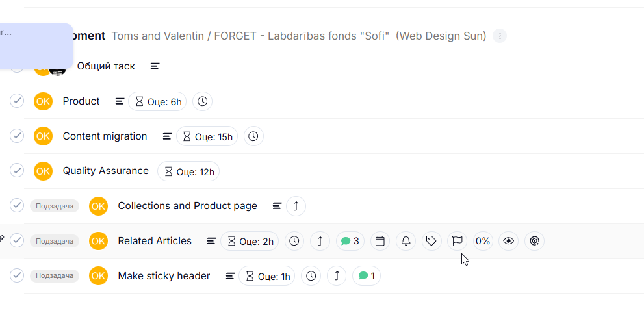The height and width of the screenshot is (328, 644).
Task: Complete the Make sticky header subtask
Action: pyautogui.click(x=17, y=275)
